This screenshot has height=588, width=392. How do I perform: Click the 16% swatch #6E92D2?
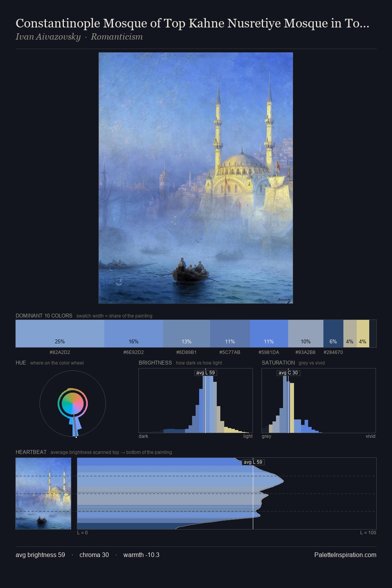pyautogui.click(x=134, y=334)
